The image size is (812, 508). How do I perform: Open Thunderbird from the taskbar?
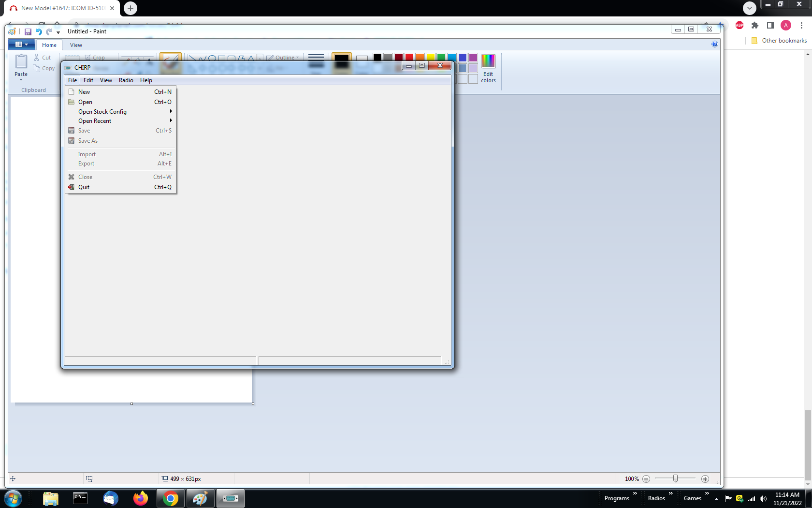point(111,498)
